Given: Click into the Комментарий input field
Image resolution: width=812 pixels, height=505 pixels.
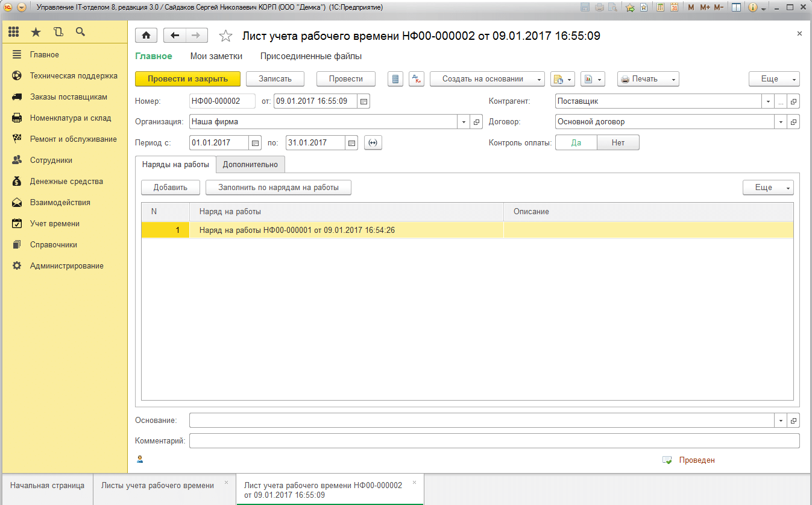Looking at the screenshot, I should tap(494, 441).
